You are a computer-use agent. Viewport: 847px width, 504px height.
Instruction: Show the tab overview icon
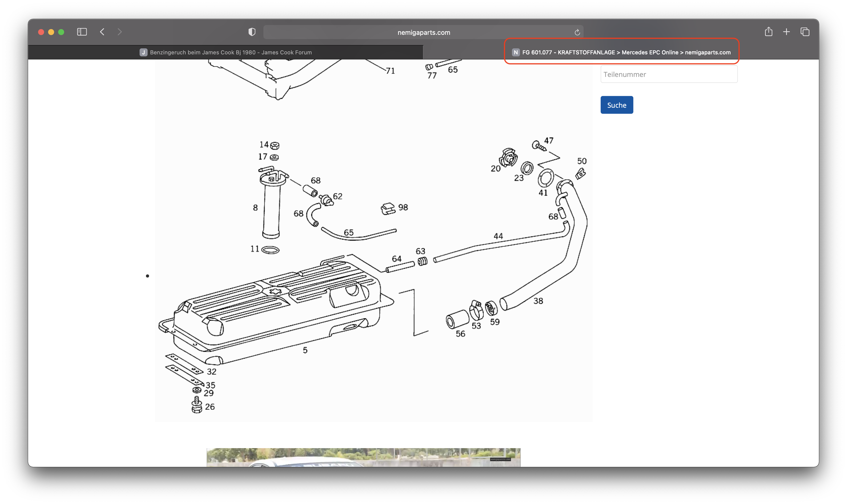(x=805, y=32)
